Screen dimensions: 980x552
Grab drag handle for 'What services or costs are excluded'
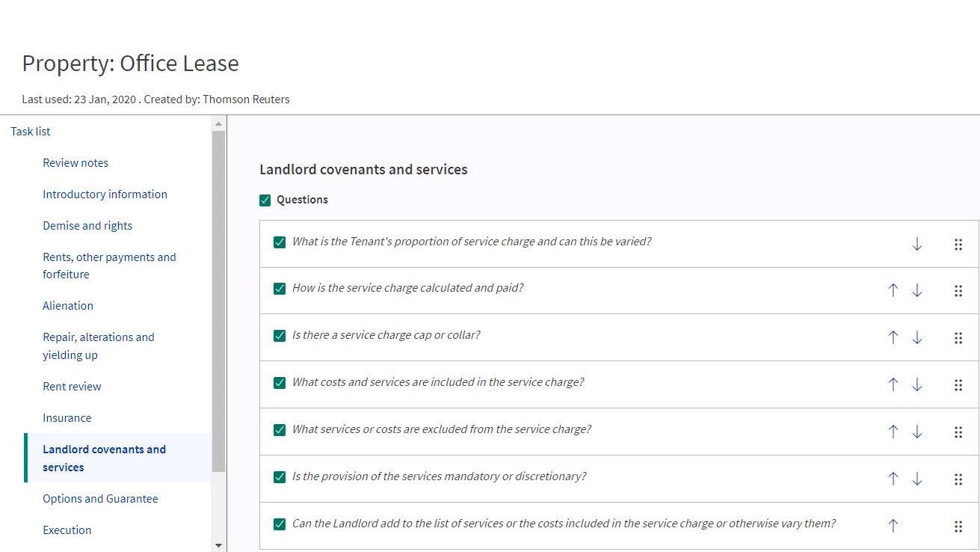958,433
